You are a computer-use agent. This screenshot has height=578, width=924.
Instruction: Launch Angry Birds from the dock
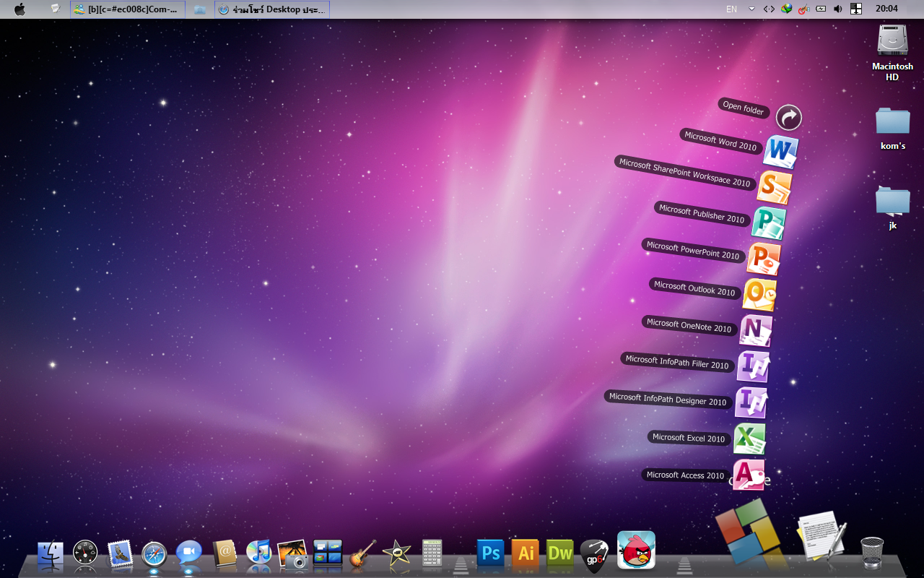(636, 550)
